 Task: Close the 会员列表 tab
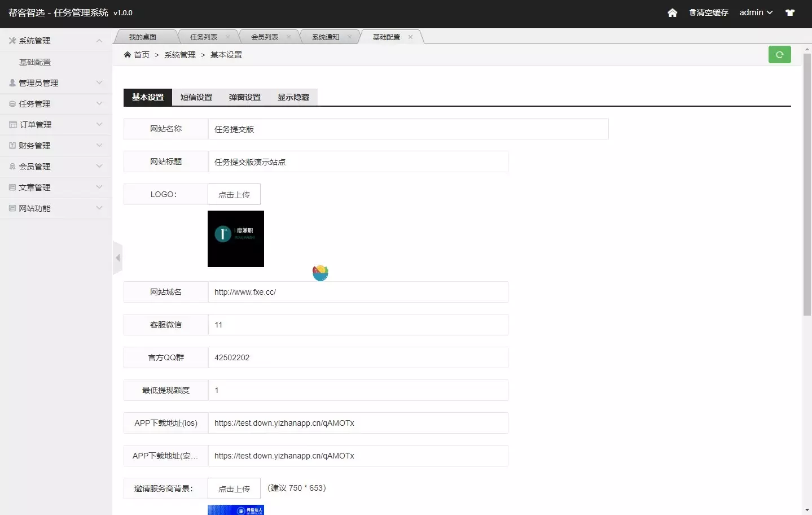[x=288, y=37]
